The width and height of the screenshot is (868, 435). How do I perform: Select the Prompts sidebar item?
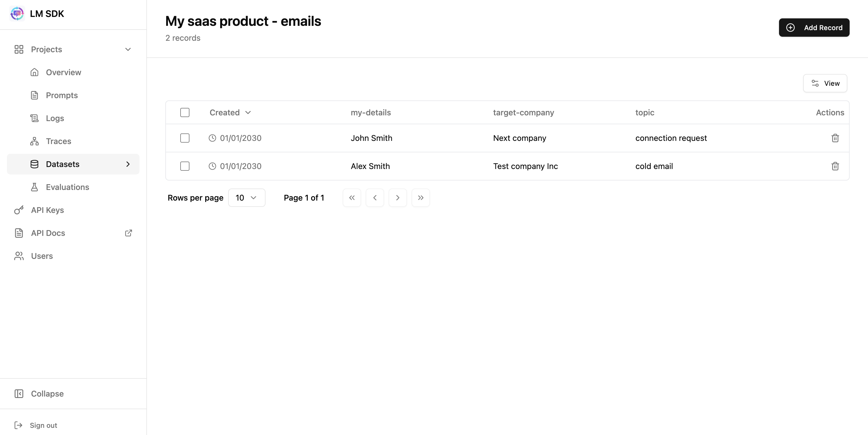pos(62,95)
